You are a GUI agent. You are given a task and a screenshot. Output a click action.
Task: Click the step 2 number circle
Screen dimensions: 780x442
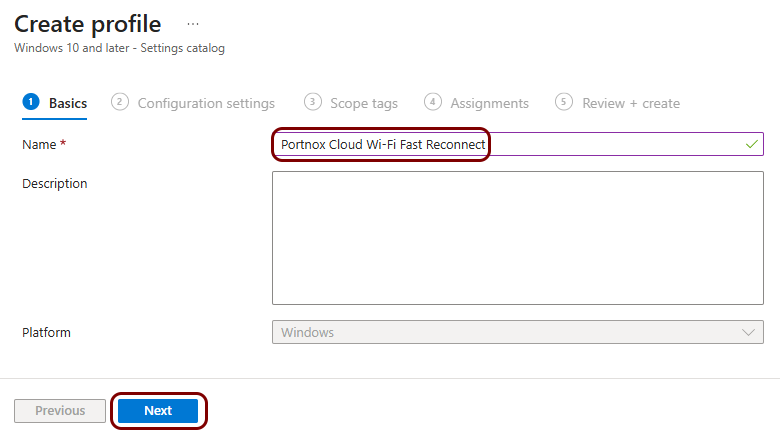[x=120, y=102]
